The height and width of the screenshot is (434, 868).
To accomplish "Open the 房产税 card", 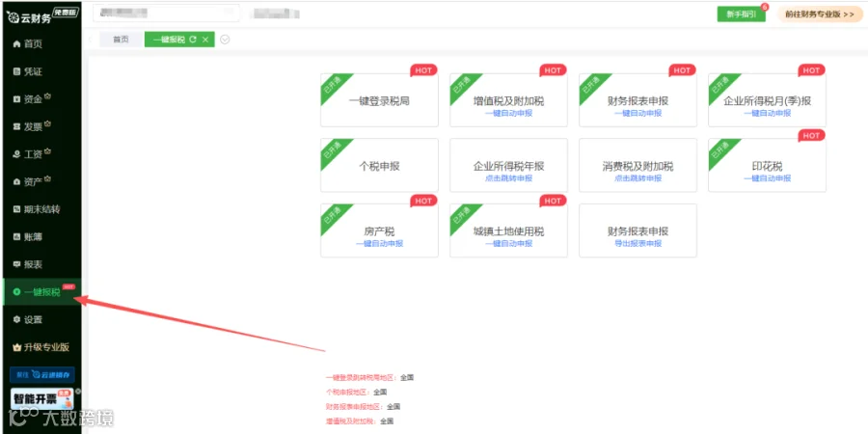I will tap(379, 231).
